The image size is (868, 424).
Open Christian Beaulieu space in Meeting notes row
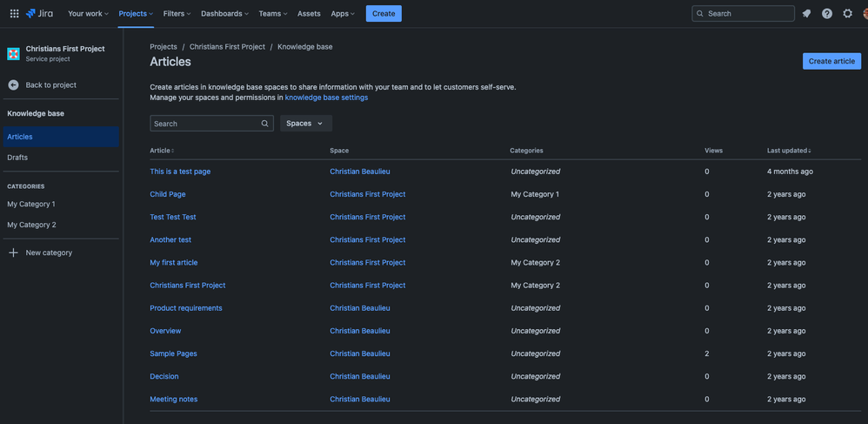360,399
